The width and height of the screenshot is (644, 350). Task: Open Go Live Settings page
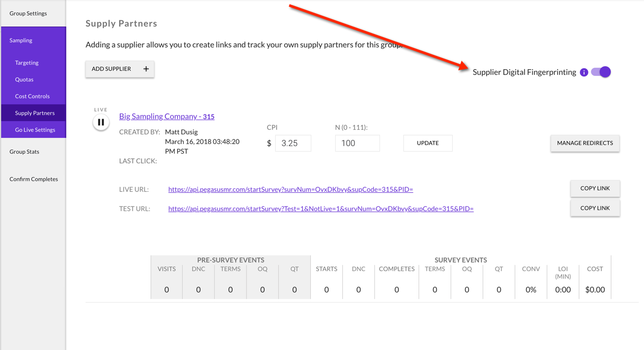[35, 130]
